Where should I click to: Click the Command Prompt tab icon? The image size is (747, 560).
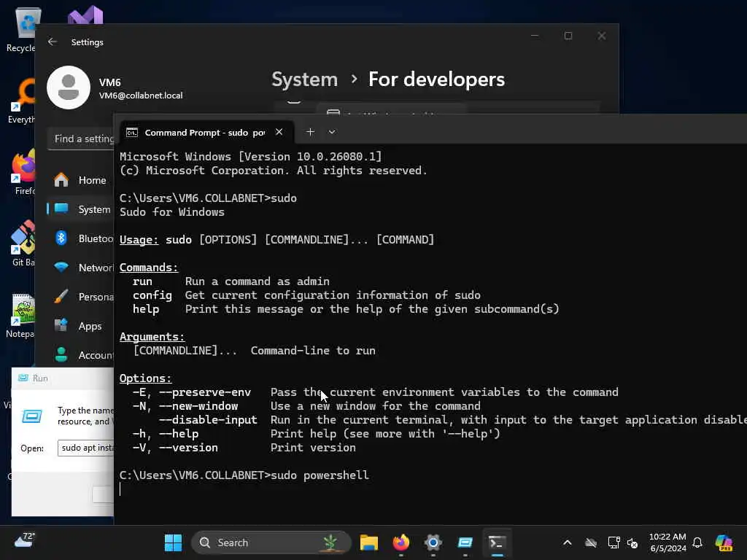(132, 133)
